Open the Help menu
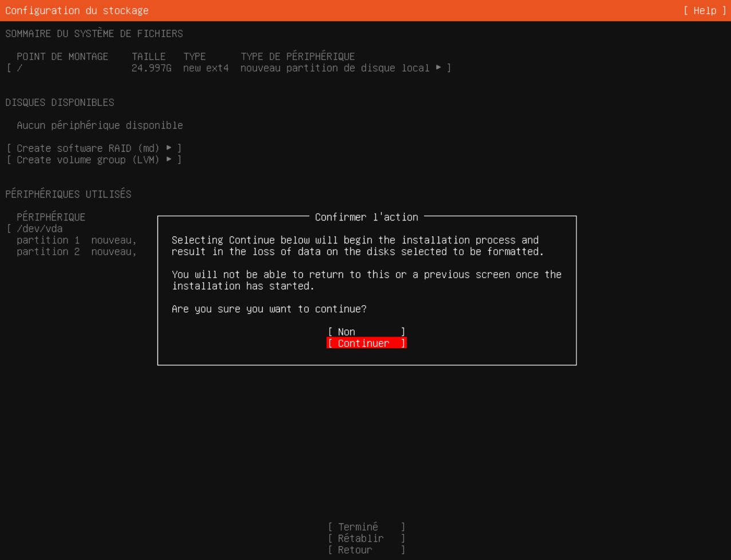731x560 pixels. (706, 10)
